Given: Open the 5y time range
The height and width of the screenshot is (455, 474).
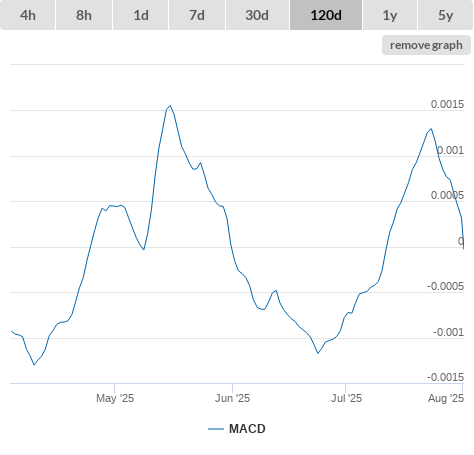Looking at the screenshot, I should tap(446, 15).
